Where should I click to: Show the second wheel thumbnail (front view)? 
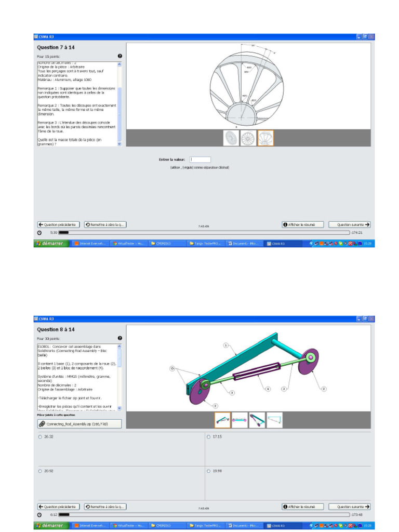tap(248, 138)
